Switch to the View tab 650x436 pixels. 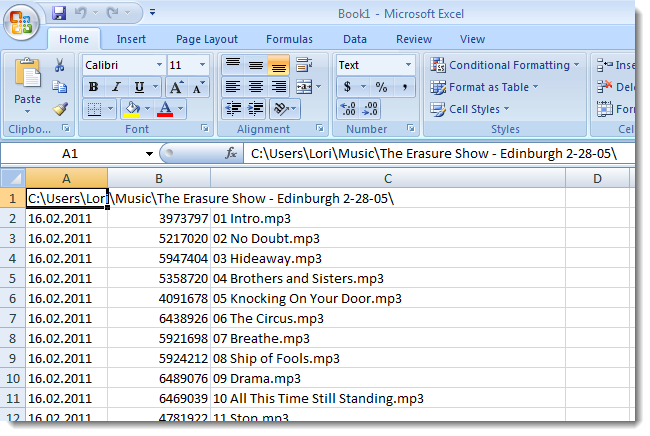pos(472,39)
